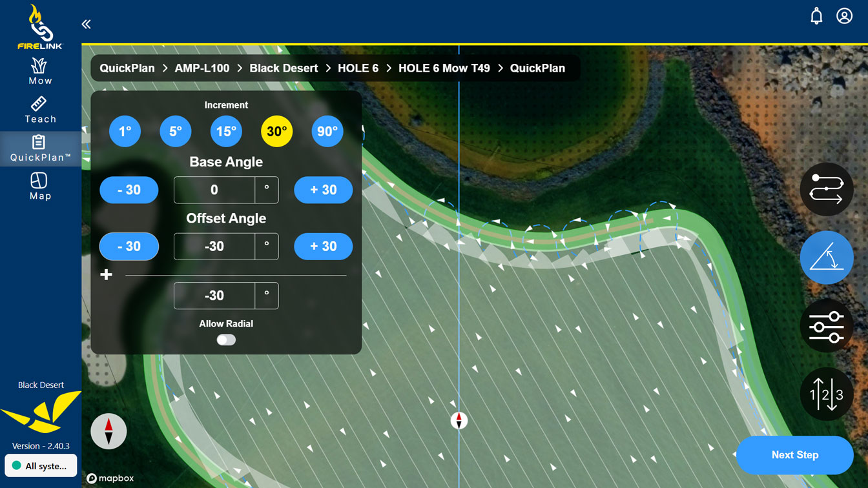Open the Mapbox attribution link
This screenshot has height=488, width=868.
tap(110, 478)
